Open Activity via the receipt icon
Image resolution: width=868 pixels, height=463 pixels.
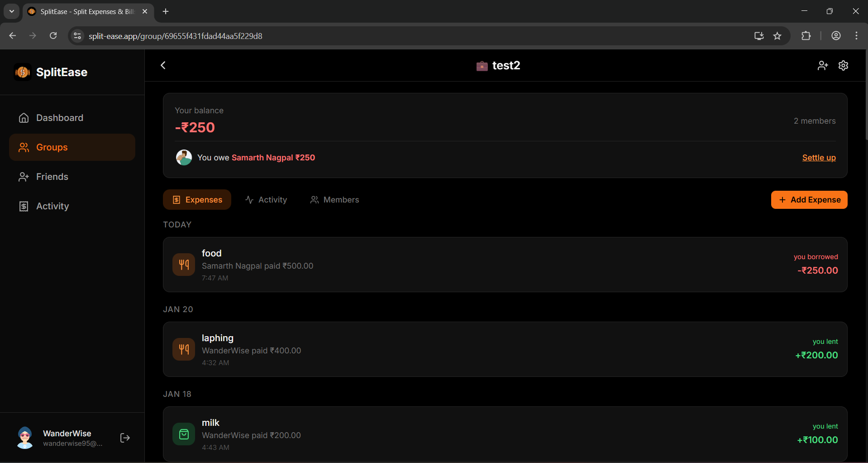[x=24, y=206]
